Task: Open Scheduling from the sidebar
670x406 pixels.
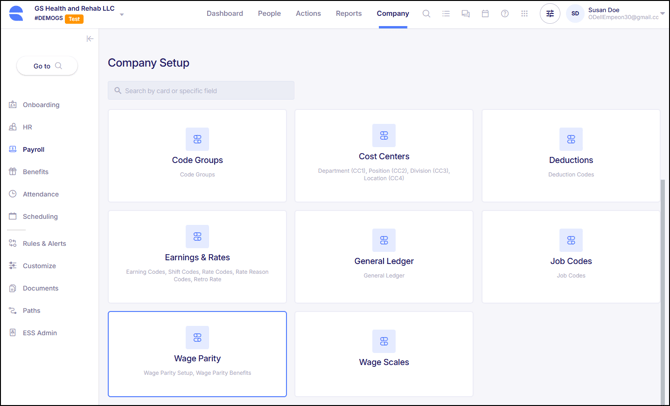Action: click(40, 216)
